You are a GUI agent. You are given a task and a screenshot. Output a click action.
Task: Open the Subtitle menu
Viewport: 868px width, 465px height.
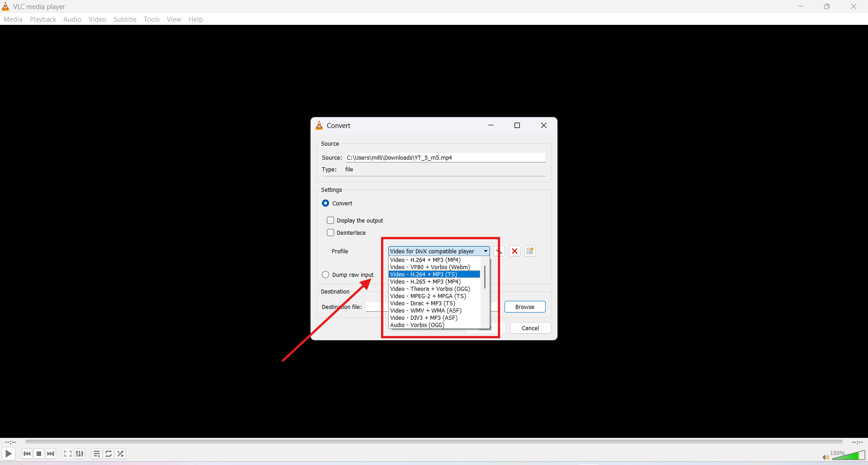[125, 19]
